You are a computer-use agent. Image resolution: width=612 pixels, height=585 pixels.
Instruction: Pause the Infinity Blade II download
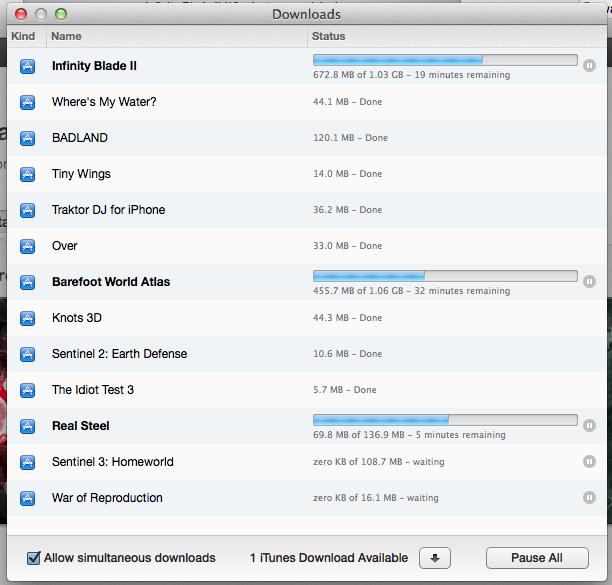pos(589,66)
